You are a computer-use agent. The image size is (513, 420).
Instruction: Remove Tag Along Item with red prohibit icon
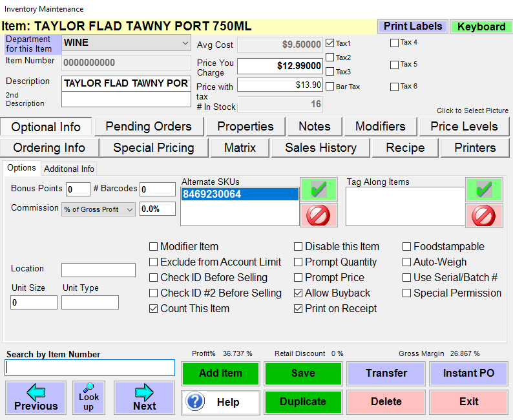point(484,215)
